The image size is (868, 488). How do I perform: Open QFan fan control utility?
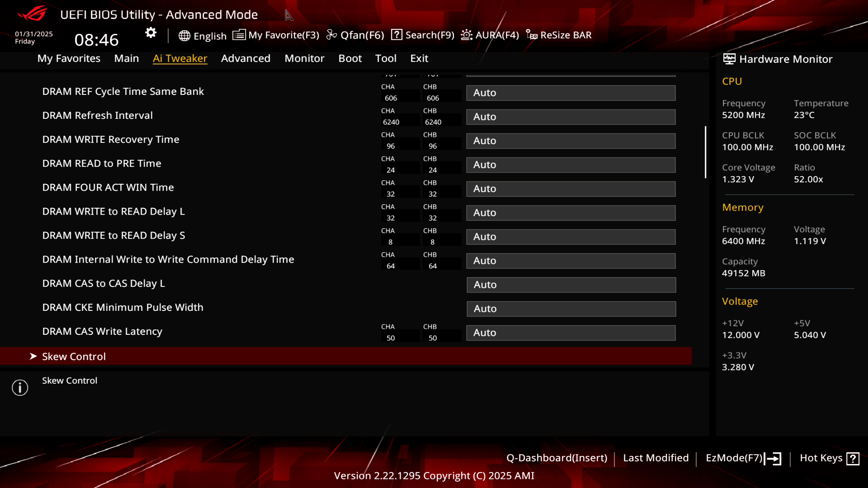(356, 34)
